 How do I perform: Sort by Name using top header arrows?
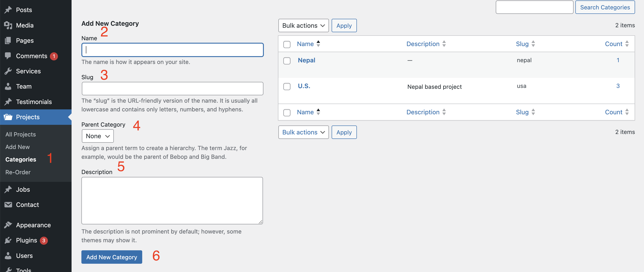pyautogui.click(x=318, y=44)
